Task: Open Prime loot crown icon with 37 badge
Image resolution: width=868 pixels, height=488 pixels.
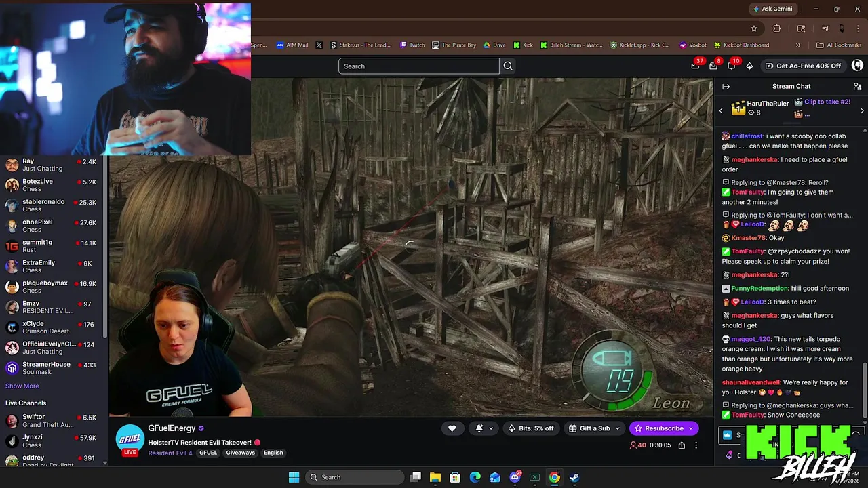Action: [695, 66]
